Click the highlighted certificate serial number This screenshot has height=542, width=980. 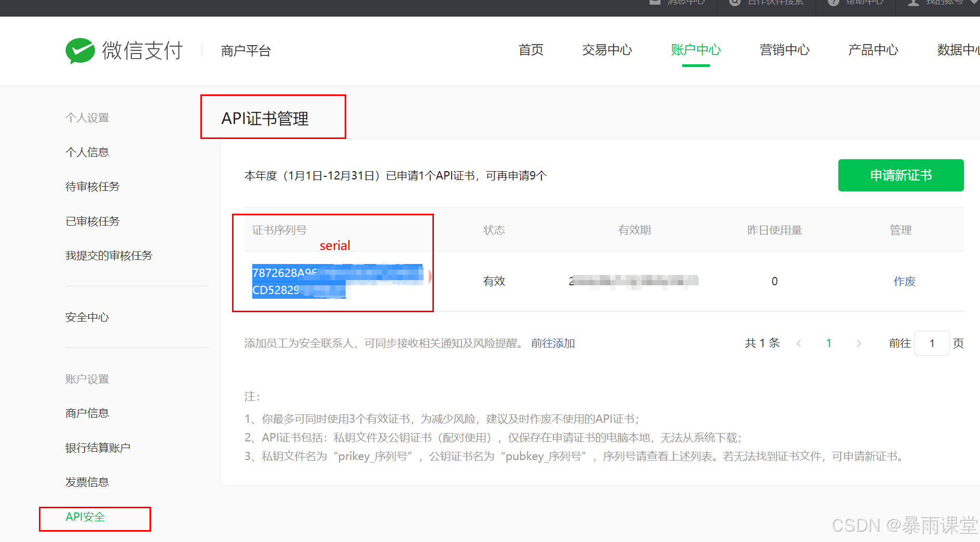pyautogui.click(x=337, y=281)
